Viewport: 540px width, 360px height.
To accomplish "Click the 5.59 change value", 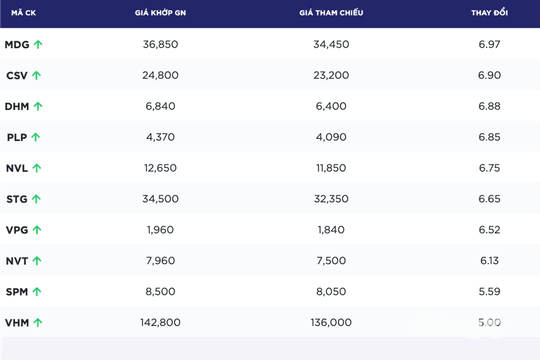I will (489, 291).
